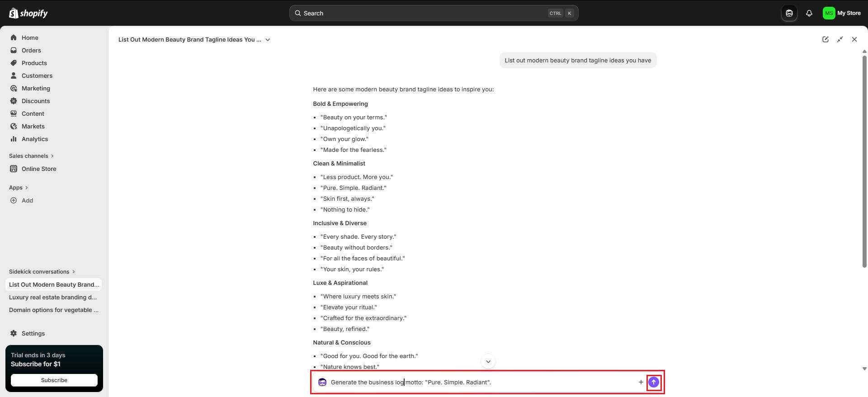Click the "Elevate your ritual." tagline

[349, 307]
